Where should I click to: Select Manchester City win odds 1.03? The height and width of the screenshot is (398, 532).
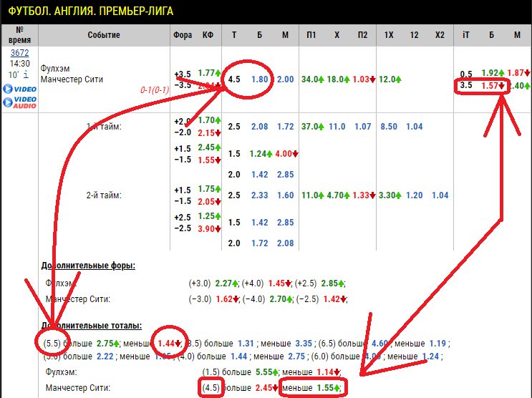point(364,79)
